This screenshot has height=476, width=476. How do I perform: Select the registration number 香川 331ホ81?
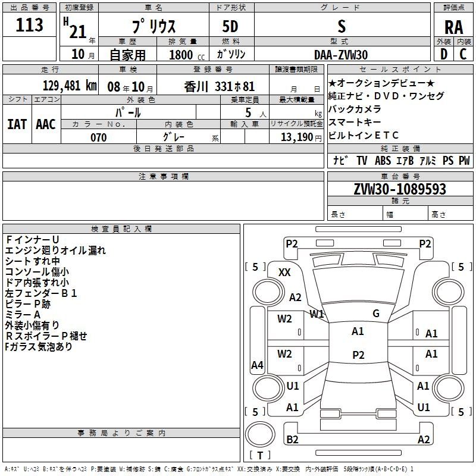pyautogui.click(x=219, y=87)
